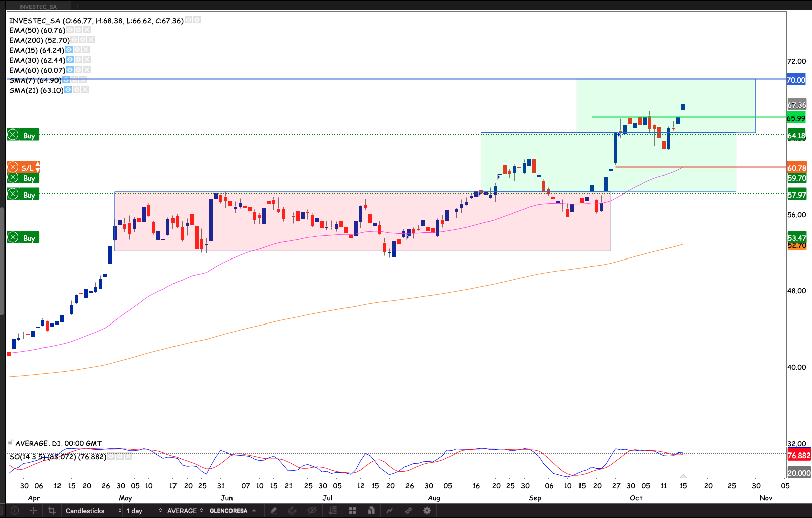
Task: Show the hidden EMA(200) indicator
Action: click(x=74, y=40)
